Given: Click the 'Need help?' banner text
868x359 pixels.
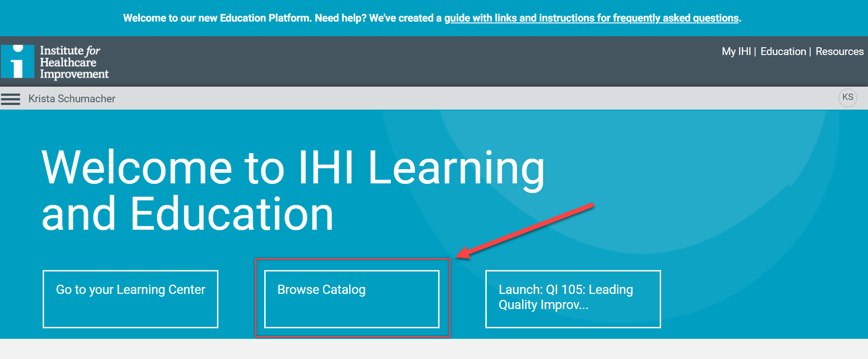Looking at the screenshot, I should [340, 18].
